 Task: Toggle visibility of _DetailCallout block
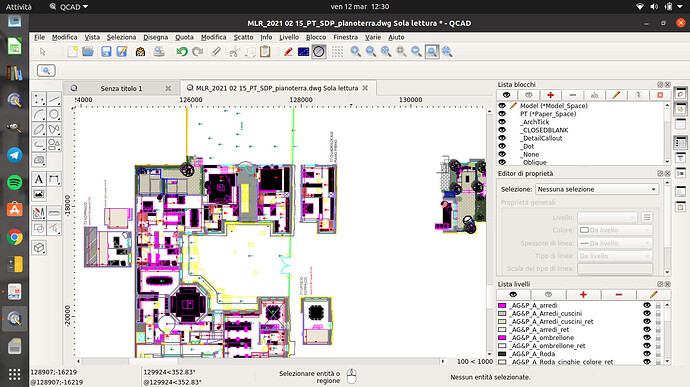(x=502, y=138)
